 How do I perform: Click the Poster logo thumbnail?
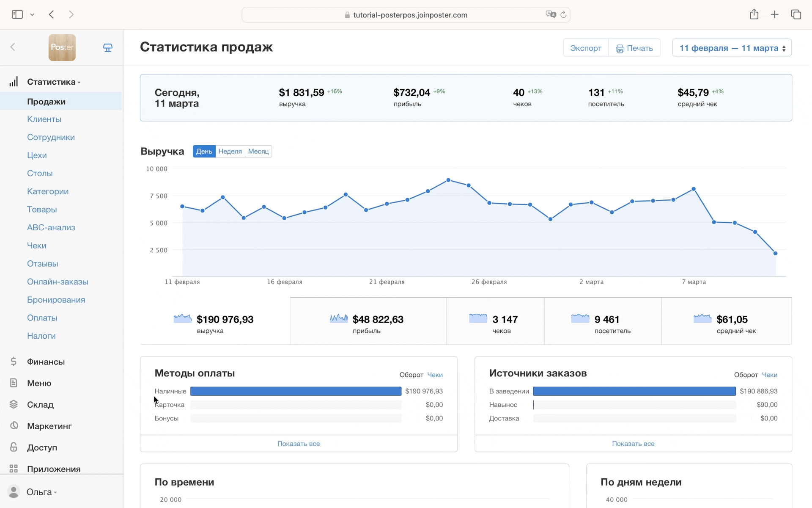(x=62, y=47)
